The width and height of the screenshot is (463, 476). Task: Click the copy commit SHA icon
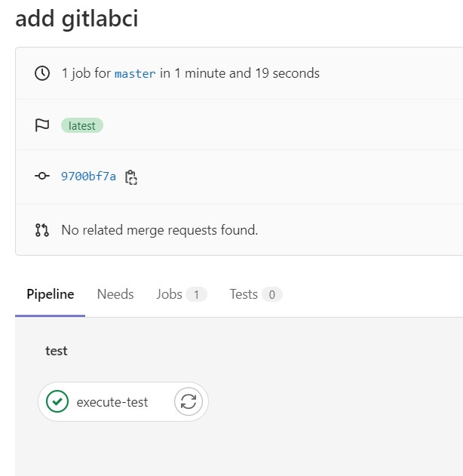click(131, 177)
